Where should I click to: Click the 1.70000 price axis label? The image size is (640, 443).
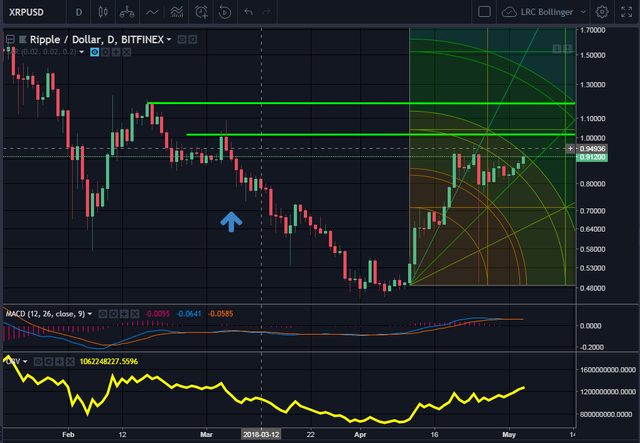coord(592,30)
